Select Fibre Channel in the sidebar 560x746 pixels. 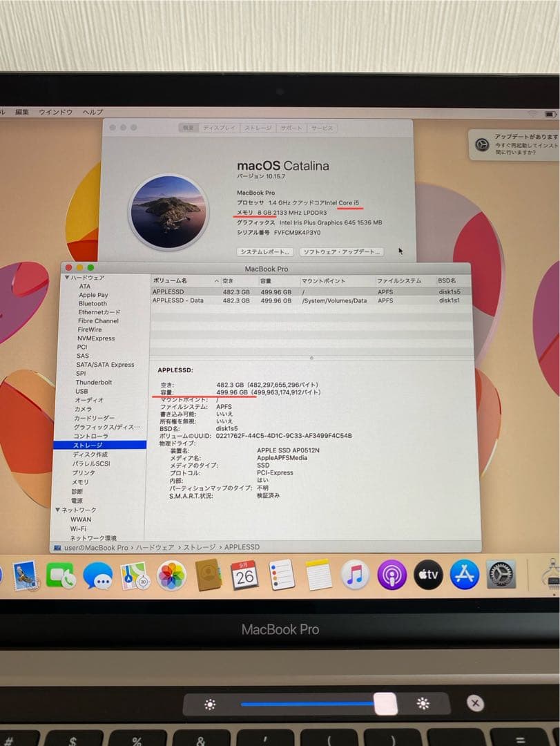tap(98, 321)
